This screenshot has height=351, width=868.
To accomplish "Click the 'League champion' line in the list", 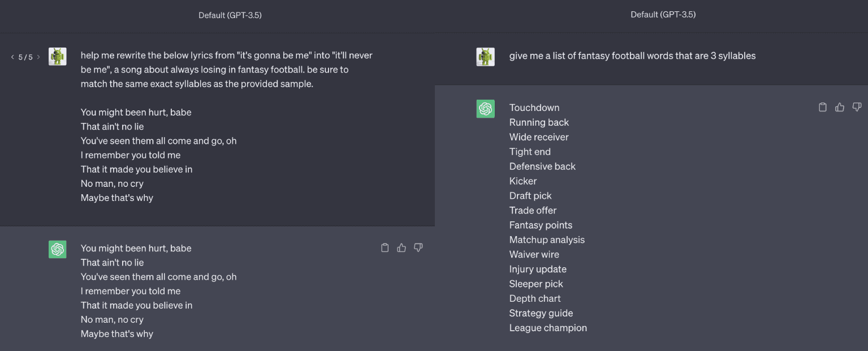I will [548, 328].
